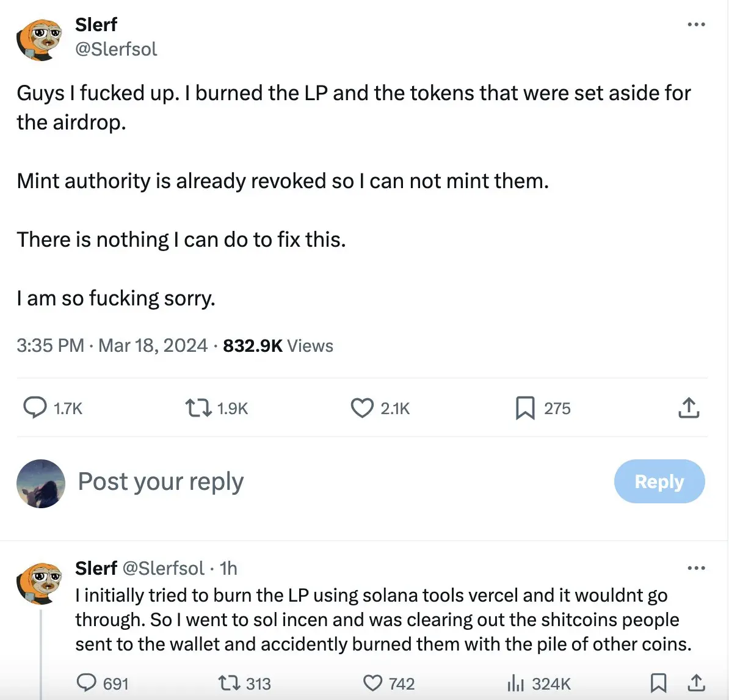Viewport: 729px width, 700px height.
Task: View the 832.9K Views analytics
Action: [x=278, y=346]
